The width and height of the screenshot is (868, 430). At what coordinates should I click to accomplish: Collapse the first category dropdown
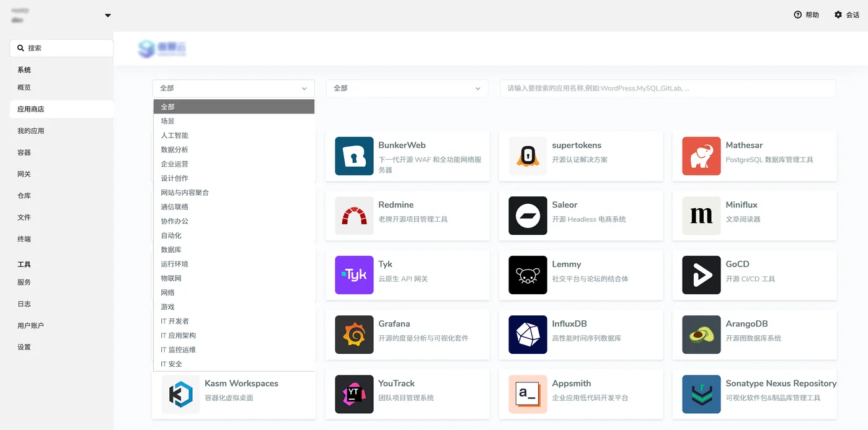pos(234,89)
